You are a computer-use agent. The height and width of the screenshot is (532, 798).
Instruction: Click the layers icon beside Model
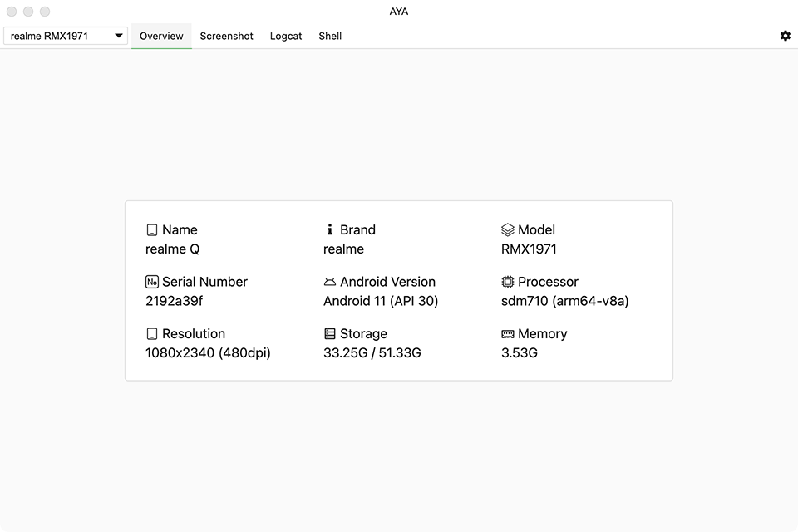tap(507, 230)
